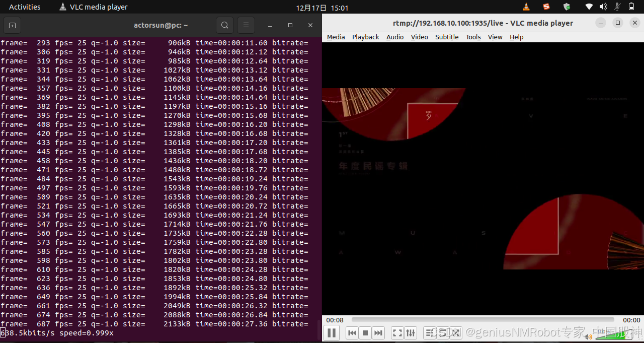Open the Media menu
Viewport: 644px width, 343px height.
point(336,37)
